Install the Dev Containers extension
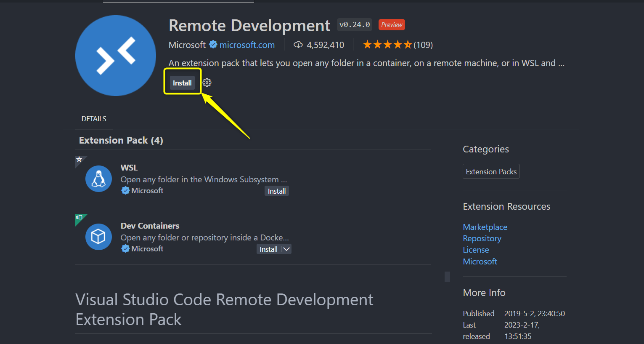644x344 pixels. [x=268, y=249]
